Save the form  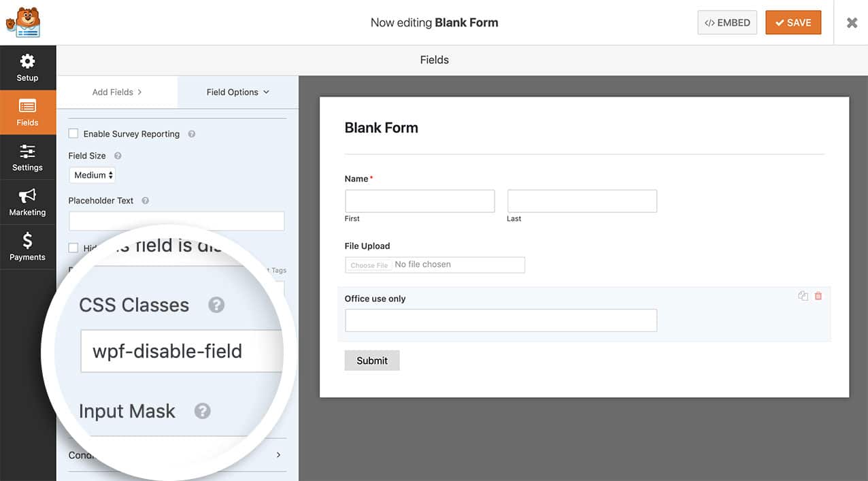(792, 22)
